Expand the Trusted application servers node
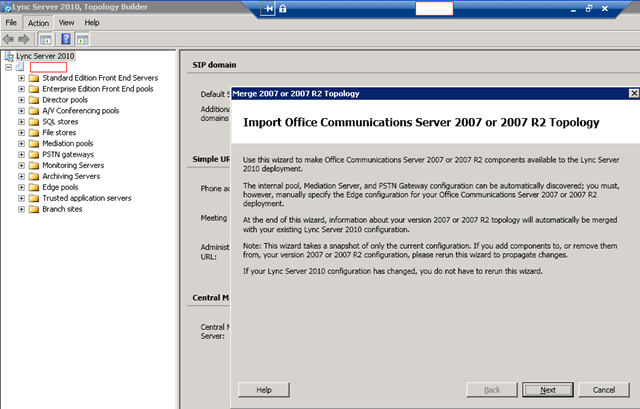This screenshot has width=640, height=409. [x=21, y=198]
